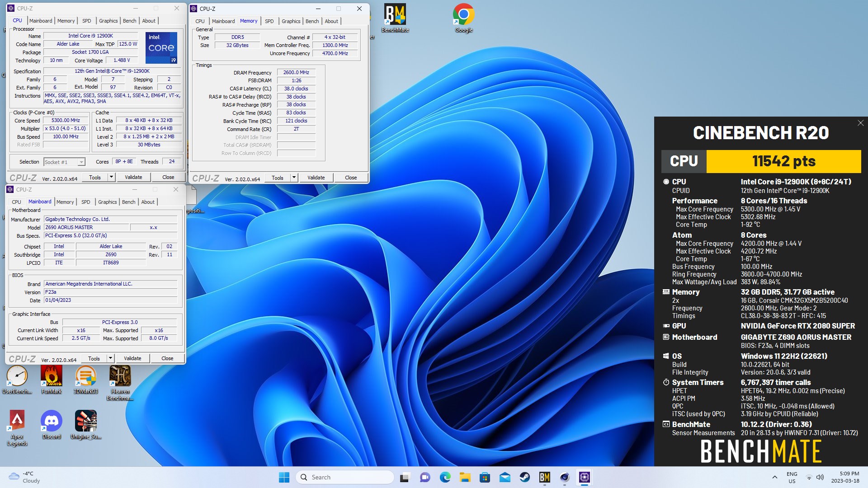Open Steam from the taskbar

tap(524, 477)
